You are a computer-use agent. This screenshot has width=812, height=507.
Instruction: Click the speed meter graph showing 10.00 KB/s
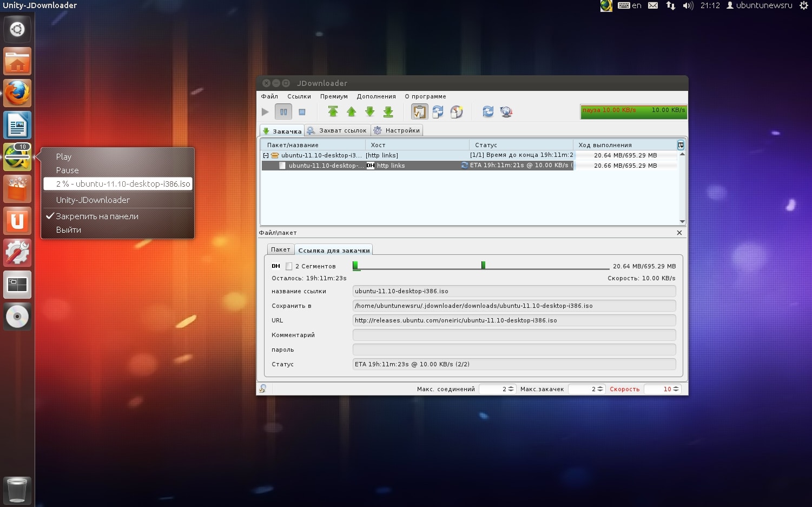tap(633, 111)
